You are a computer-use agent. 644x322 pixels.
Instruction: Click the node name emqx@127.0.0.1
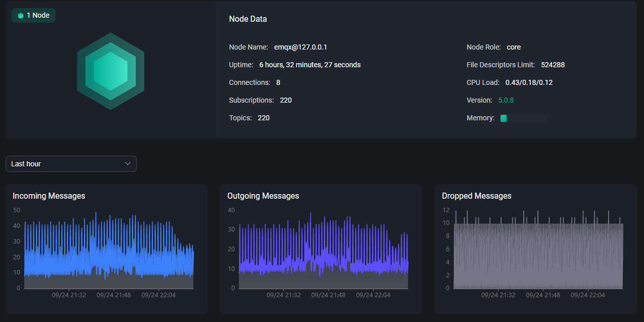pyautogui.click(x=301, y=47)
